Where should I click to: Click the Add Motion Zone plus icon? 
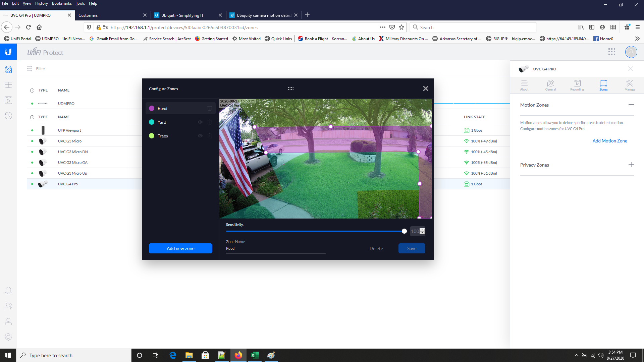(x=609, y=140)
